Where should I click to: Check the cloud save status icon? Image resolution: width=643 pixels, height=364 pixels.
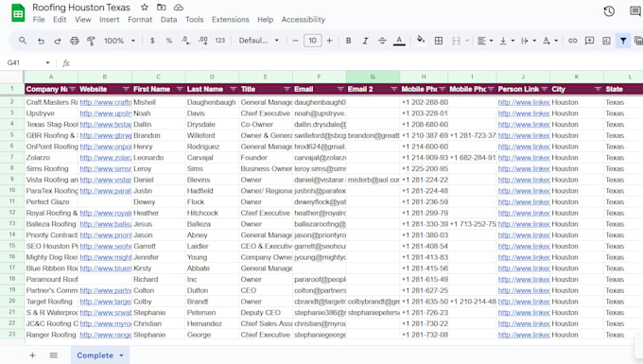coord(179,7)
